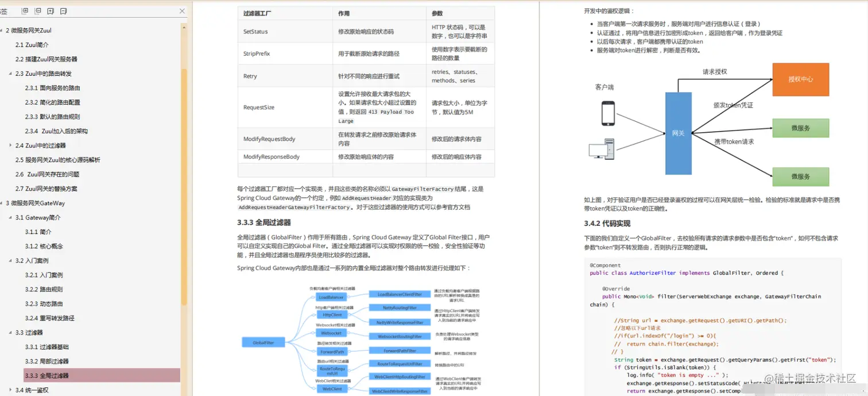Open bookmark '2.7 Zuul网关的替换方案'
This screenshot has width=868, height=396.
click(x=46, y=189)
